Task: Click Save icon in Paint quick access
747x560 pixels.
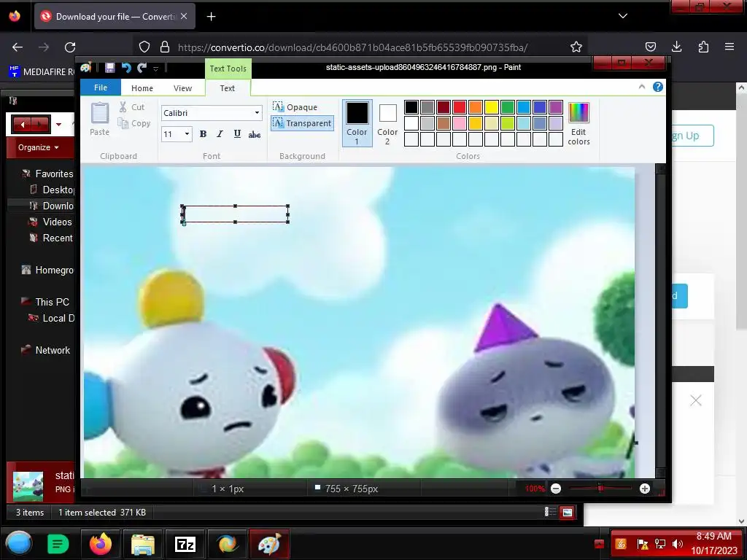Action: [x=110, y=68]
